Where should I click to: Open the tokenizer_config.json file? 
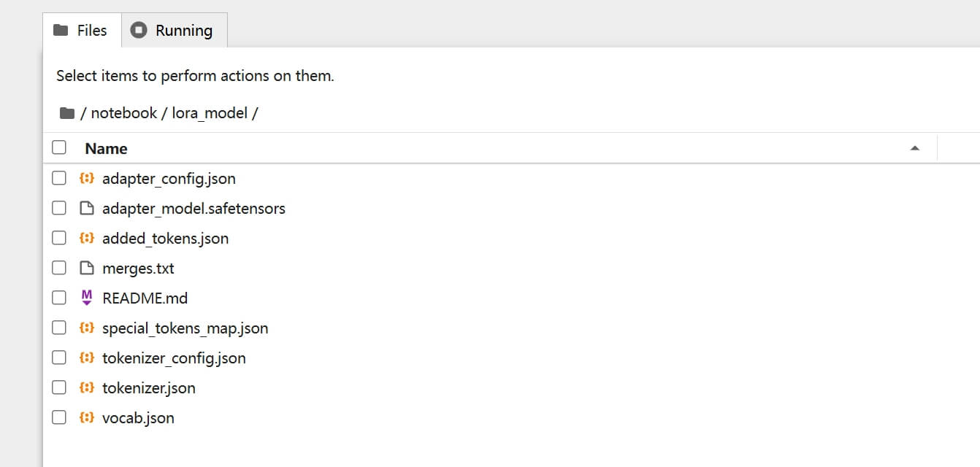click(174, 358)
